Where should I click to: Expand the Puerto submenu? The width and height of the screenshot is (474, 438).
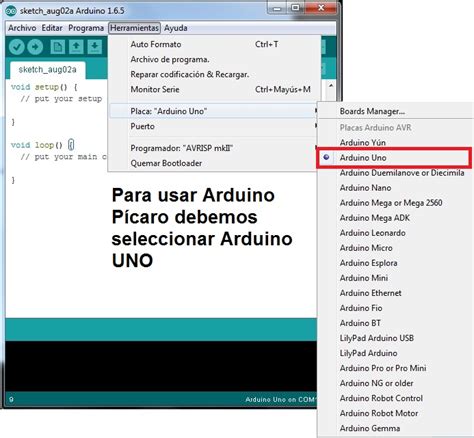click(213, 126)
